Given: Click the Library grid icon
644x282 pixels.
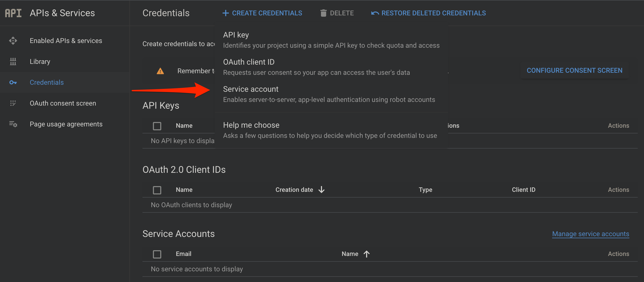Looking at the screenshot, I should [x=13, y=62].
